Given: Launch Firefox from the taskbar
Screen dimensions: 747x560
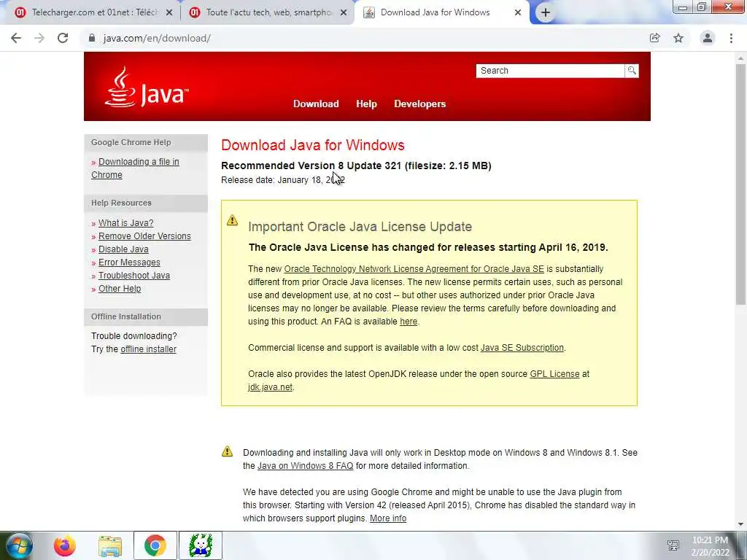Looking at the screenshot, I should click(x=64, y=545).
